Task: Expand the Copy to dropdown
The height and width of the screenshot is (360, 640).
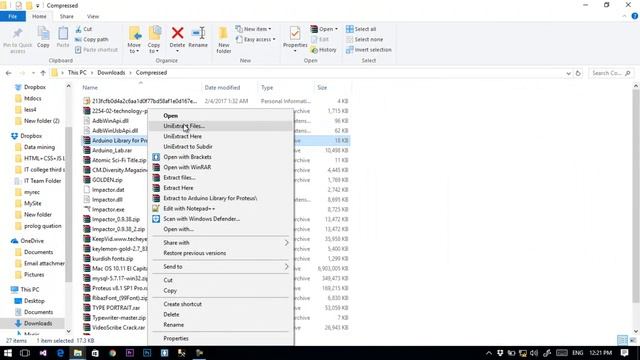Action: pyautogui.click(x=157, y=51)
